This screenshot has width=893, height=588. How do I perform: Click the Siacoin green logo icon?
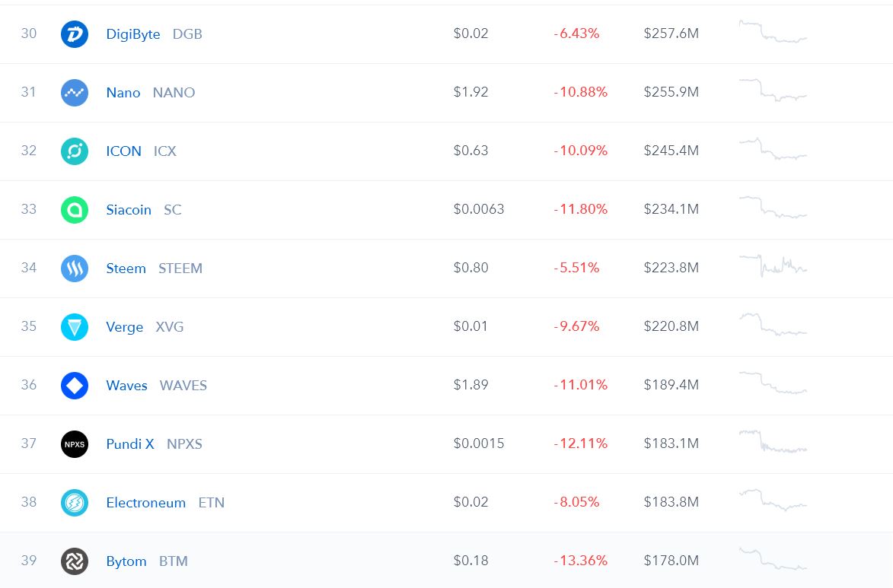pos(75,210)
